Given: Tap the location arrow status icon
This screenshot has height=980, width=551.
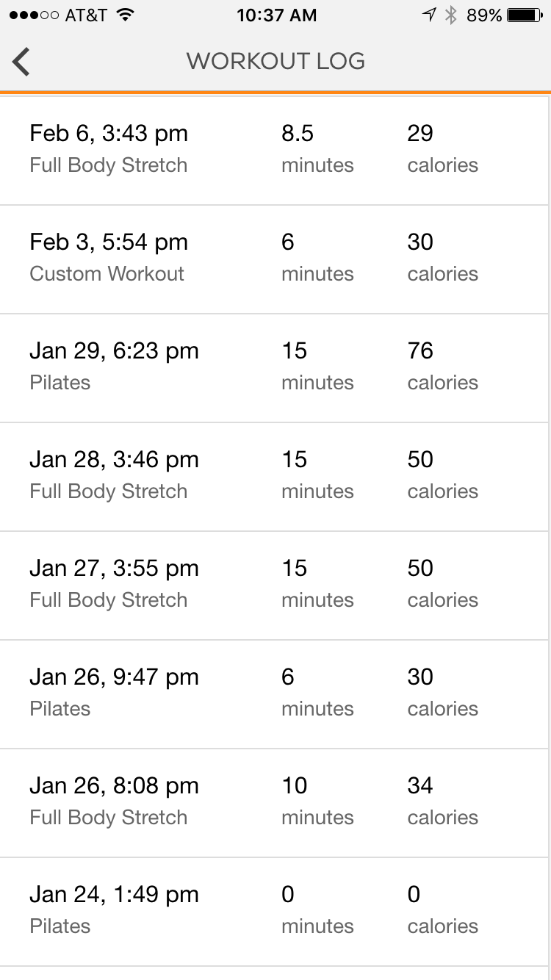Looking at the screenshot, I should (x=429, y=15).
